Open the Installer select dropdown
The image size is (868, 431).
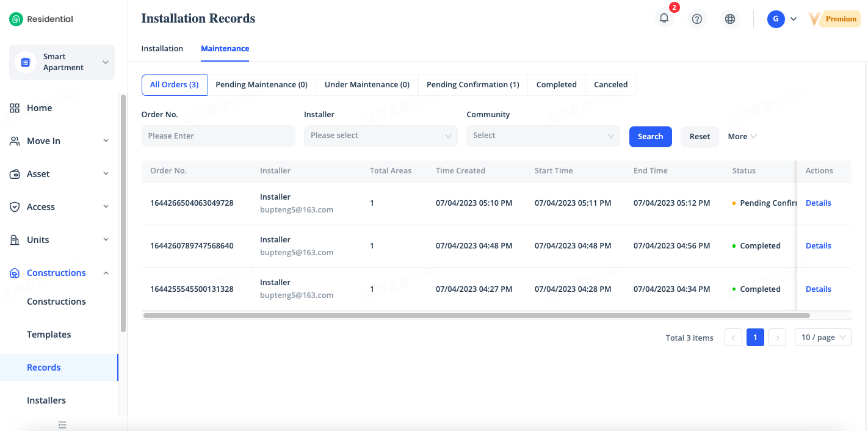[x=380, y=136]
